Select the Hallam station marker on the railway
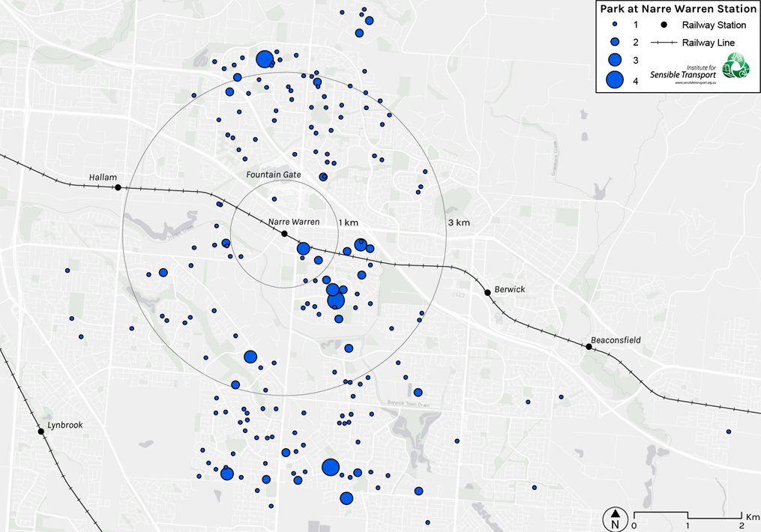 pos(118,187)
